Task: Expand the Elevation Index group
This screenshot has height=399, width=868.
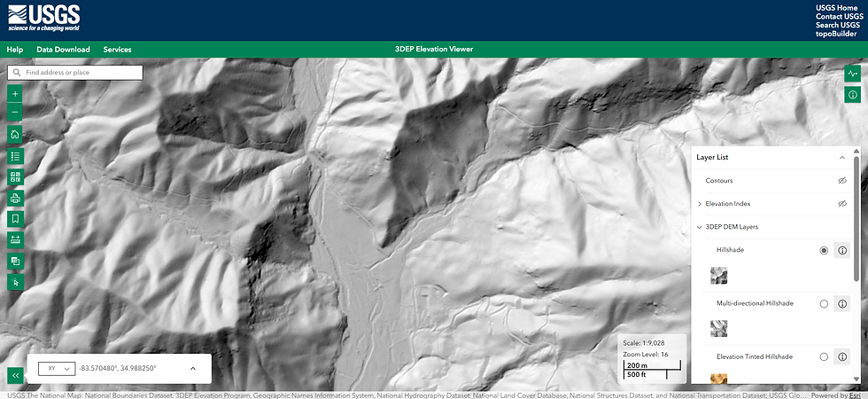Action: click(x=699, y=204)
